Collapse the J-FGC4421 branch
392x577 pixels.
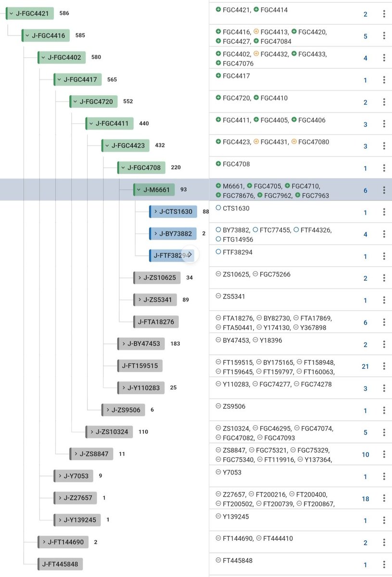click(x=12, y=13)
